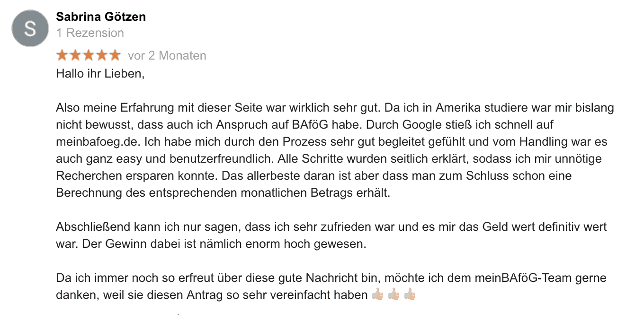This screenshot has height=315, width=644.
Task: Click the "vor 2 Monaten" timestamp
Action: 167,56
